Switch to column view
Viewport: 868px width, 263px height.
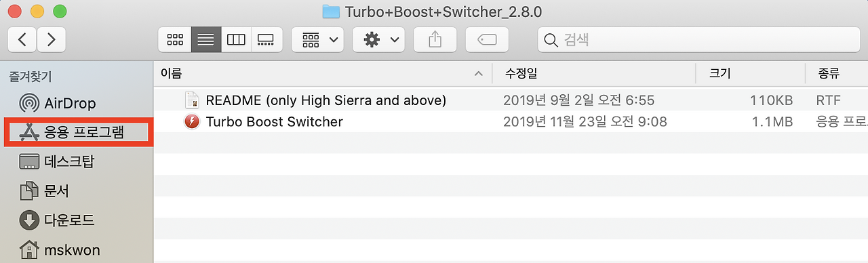point(236,39)
